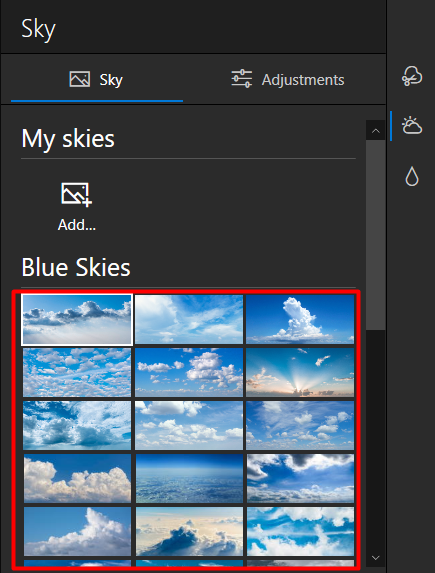
Task: Click the scrollbar down arrow
Action: point(375,558)
